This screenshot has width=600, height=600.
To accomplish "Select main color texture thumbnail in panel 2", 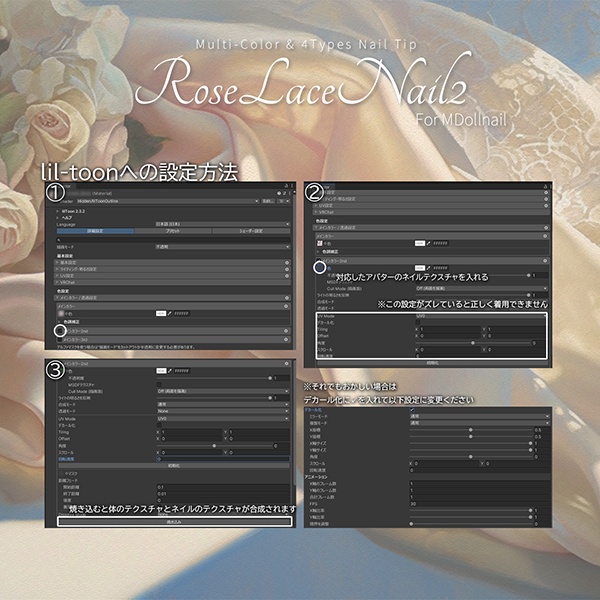I will [320, 243].
